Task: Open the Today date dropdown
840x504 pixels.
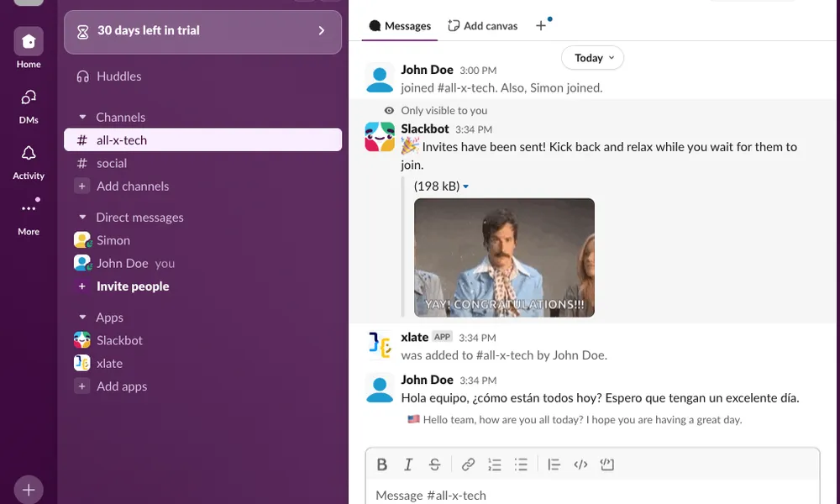Action: tap(592, 58)
